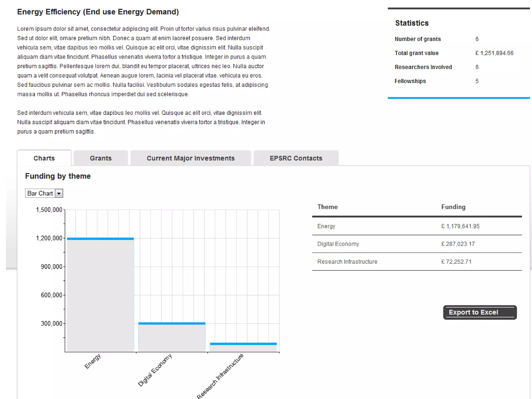The width and height of the screenshot is (532, 399).
Task: Click the Energy x-axis label
Action: [93, 361]
